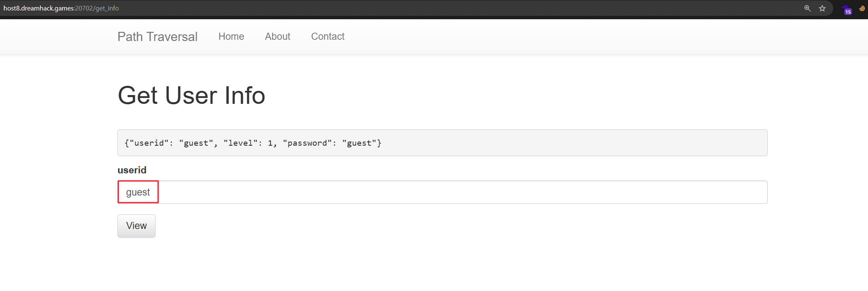Click the Get User Info heading
The height and width of the screenshot is (291, 868).
pos(191,95)
